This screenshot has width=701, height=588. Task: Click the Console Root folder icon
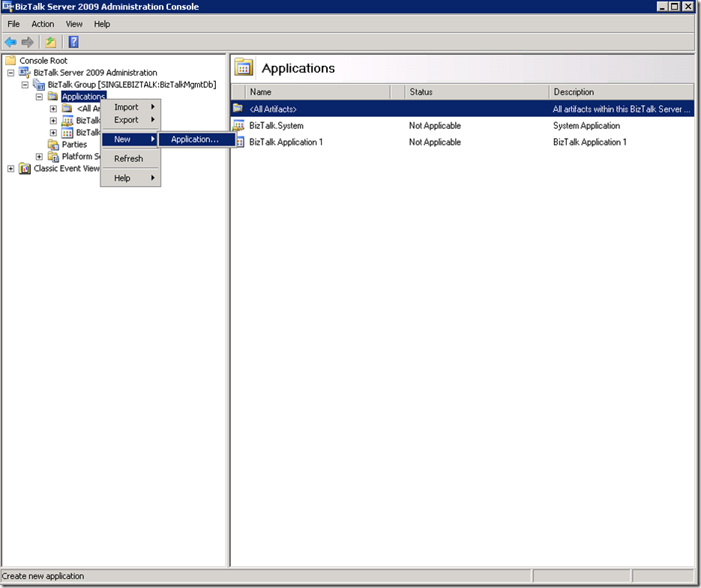pyautogui.click(x=10, y=60)
